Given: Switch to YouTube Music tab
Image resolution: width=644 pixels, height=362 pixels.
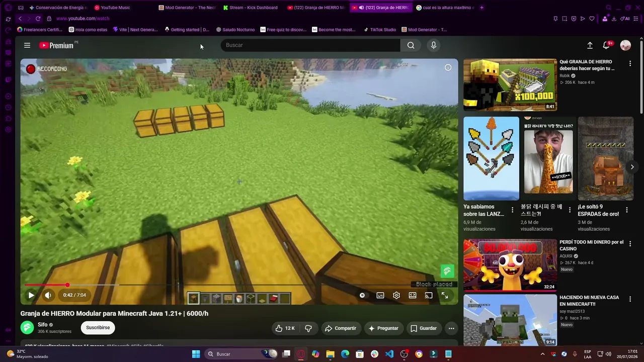Looking at the screenshot, I should tap(113, 8).
